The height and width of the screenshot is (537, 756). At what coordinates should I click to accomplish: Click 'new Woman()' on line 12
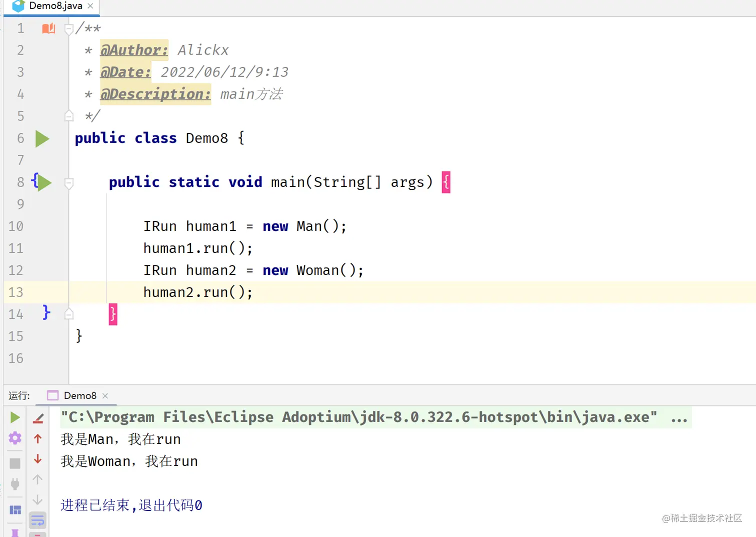pos(308,270)
